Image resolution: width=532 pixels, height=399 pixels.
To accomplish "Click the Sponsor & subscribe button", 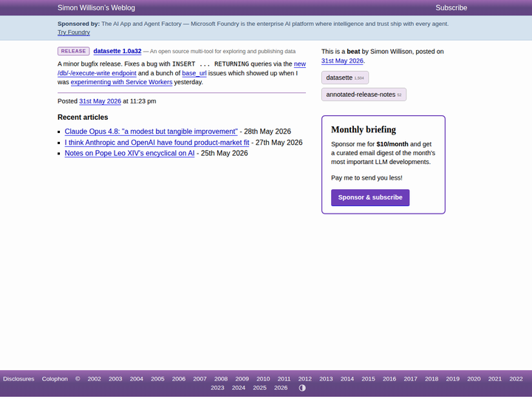I will tap(370, 197).
